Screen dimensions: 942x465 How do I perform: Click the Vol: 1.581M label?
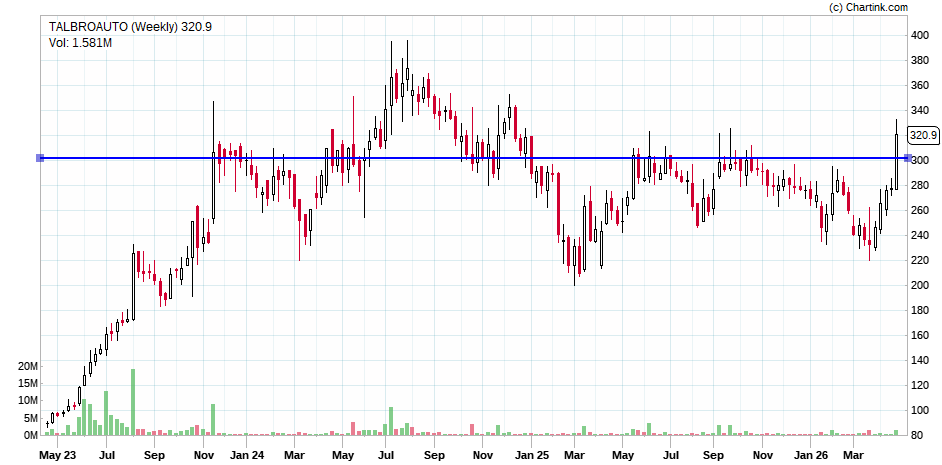tap(81, 43)
